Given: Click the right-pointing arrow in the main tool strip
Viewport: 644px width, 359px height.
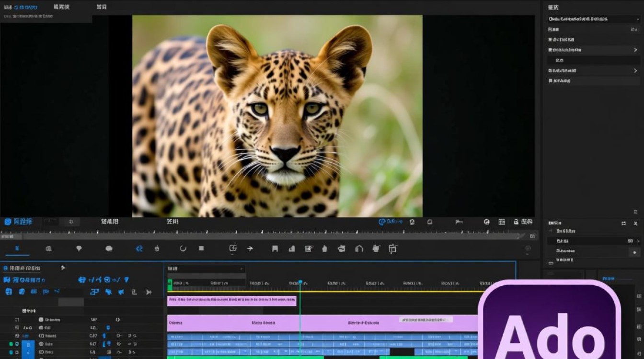Looking at the screenshot, I should (250, 248).
